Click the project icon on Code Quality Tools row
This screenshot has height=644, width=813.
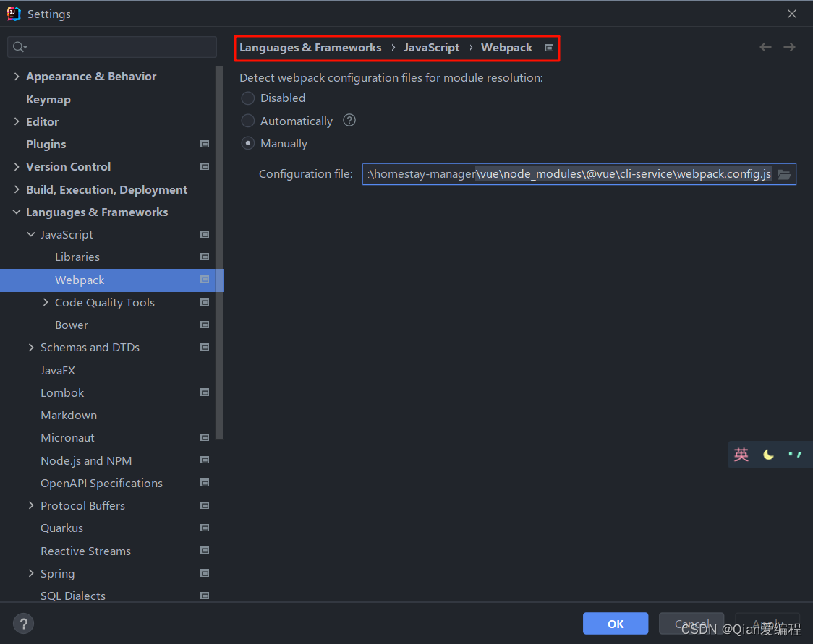tap(205, 302)
